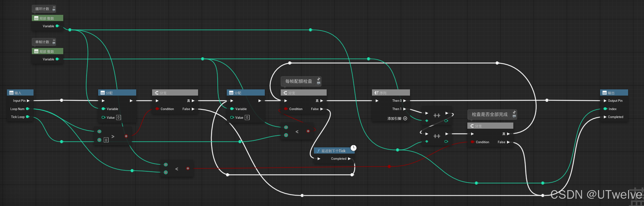Click False pin of branch under 每帧配额检查
This screenshot has width=644, height=206.
321,109
